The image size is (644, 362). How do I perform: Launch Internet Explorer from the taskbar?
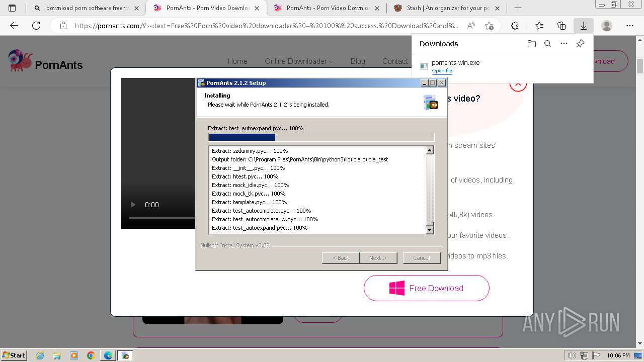(40, 355)
